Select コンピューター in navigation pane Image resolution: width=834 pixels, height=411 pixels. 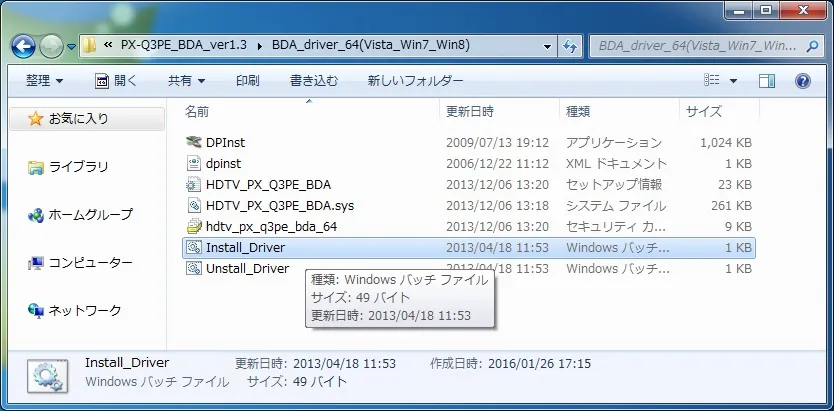point(90,263)
